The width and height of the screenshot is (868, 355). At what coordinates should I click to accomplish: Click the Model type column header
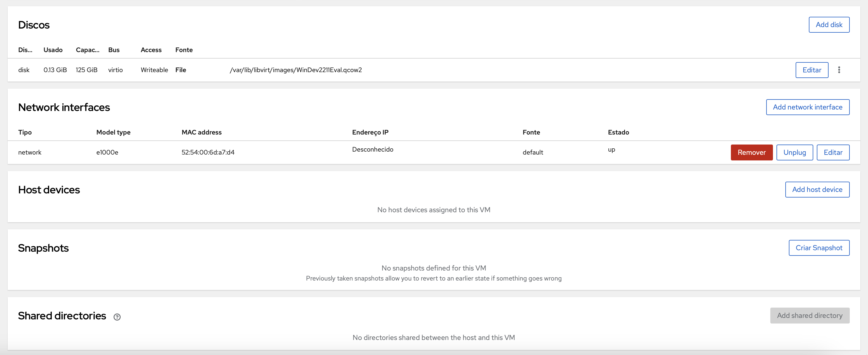coord(113,132)
